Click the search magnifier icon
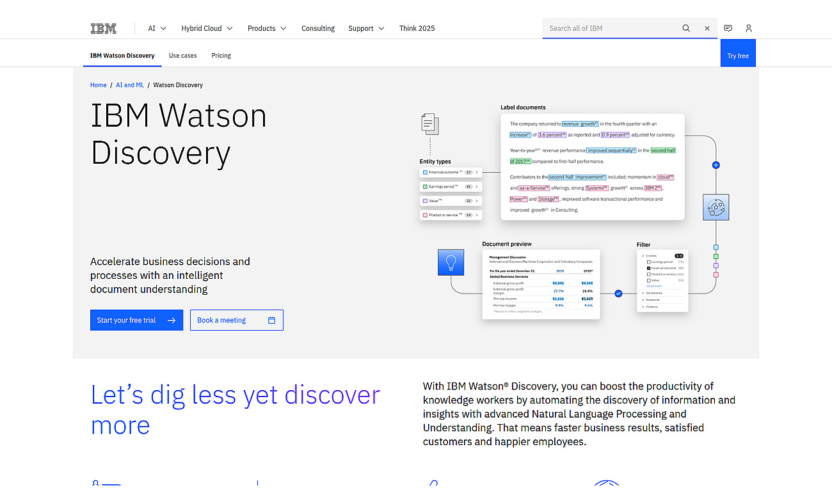 point(686,28)
